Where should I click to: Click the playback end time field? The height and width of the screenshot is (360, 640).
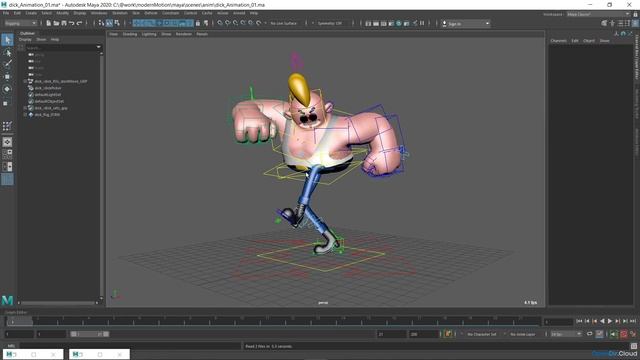[x=391, y=334]
